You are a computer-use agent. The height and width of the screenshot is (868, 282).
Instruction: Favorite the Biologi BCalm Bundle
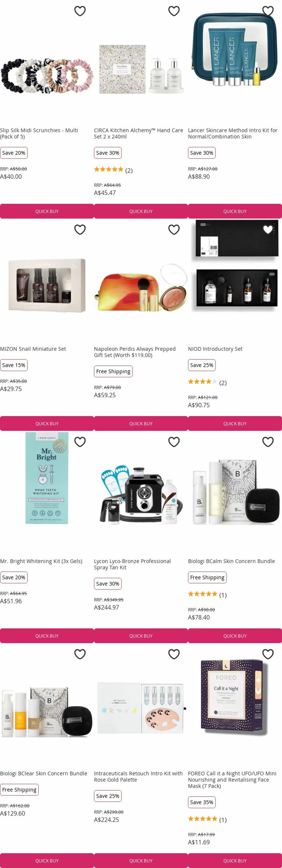pos(268,442)
